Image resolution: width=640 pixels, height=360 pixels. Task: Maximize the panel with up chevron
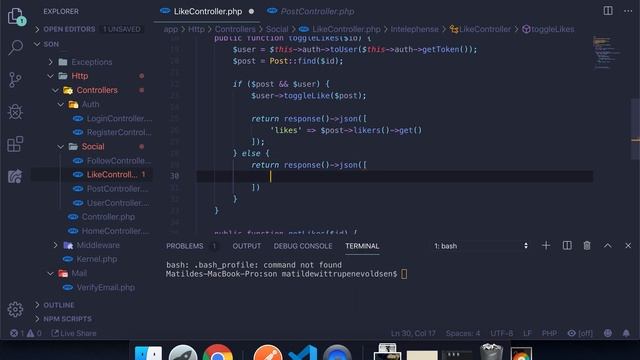coord(607,245)
